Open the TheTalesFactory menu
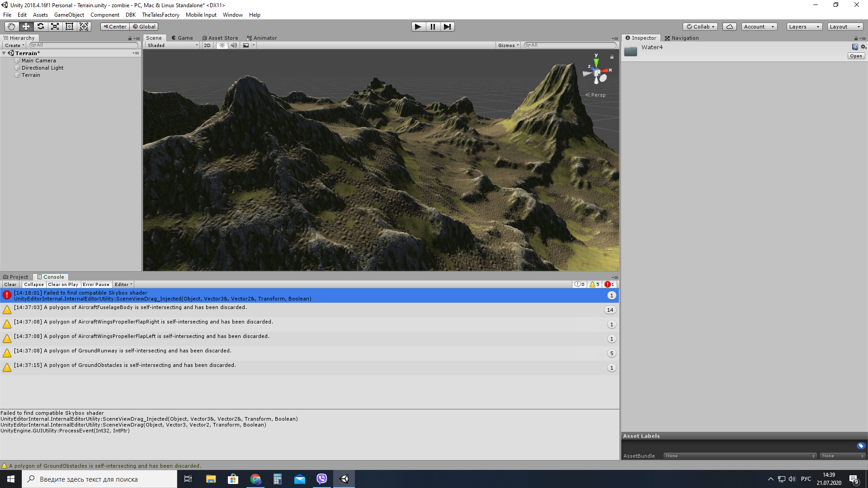The width and height of the screenshot is (868, 488). click(x=160, y=15)
